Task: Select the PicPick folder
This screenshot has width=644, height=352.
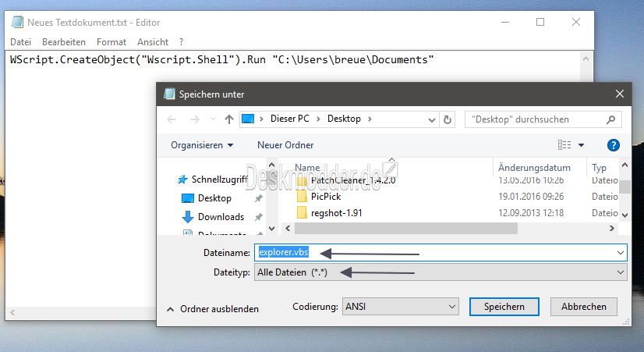Action: [x=326, y=197]
